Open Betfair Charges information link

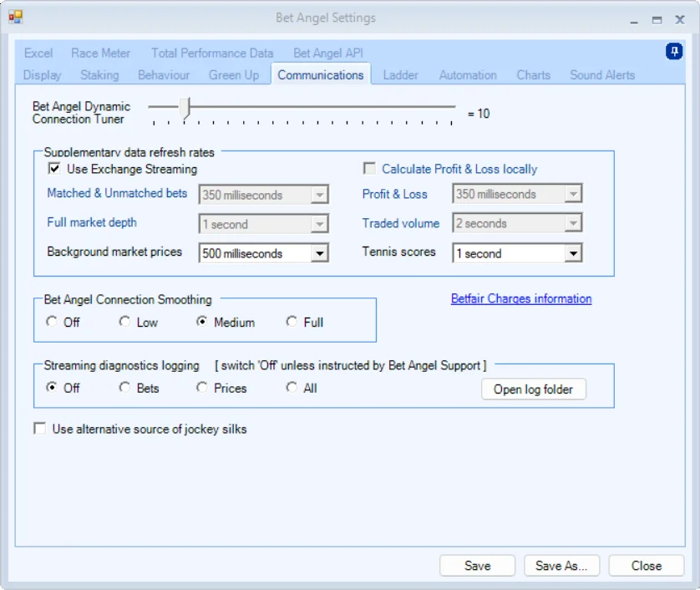pos(521,298)
